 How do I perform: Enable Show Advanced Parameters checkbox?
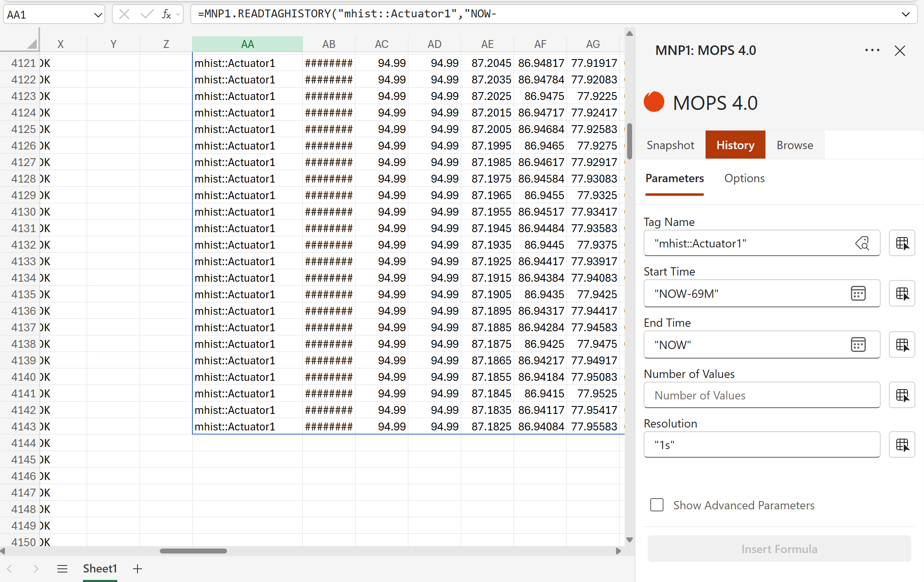[x=656, y=505]
